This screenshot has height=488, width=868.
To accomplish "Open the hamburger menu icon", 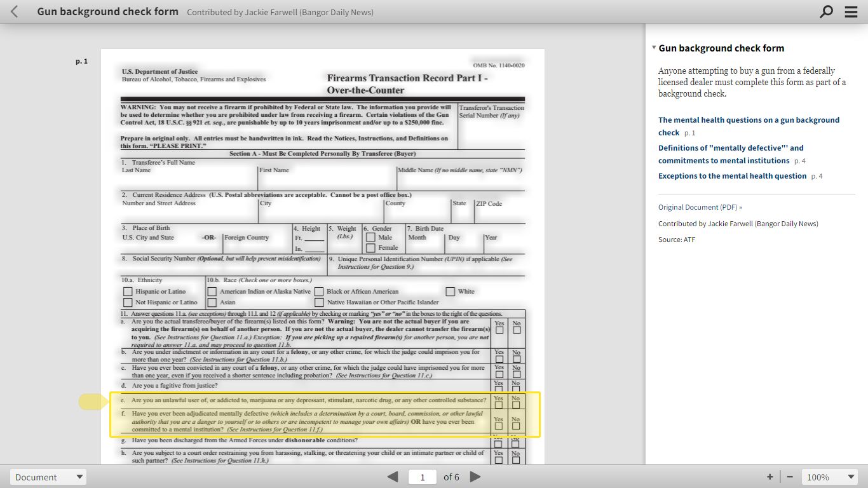I will 851,11.
